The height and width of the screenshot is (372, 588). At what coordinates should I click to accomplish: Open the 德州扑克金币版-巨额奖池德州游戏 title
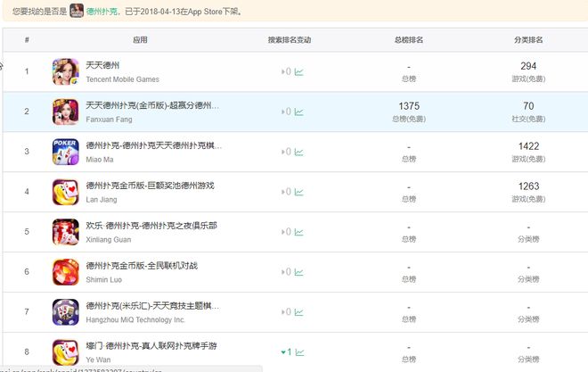click(150, 186)
